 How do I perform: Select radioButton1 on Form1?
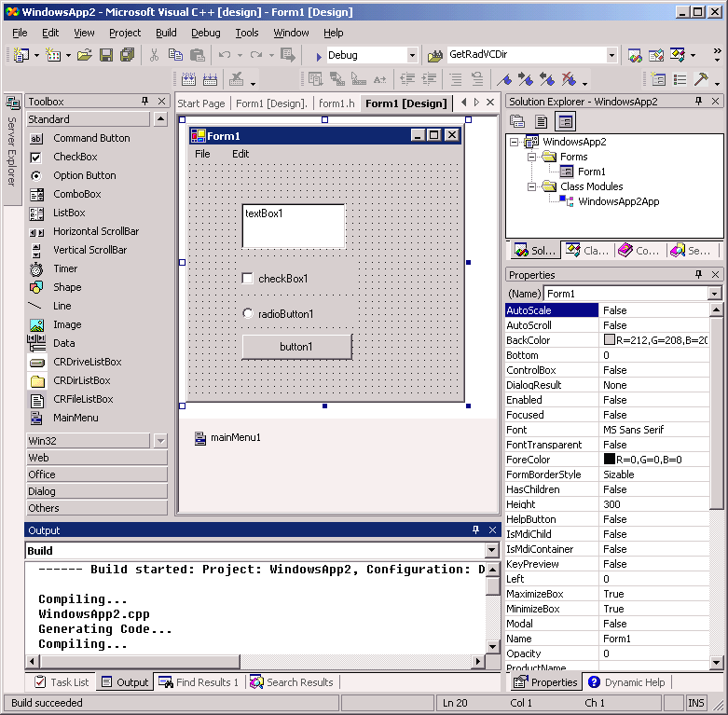(247, 313)
